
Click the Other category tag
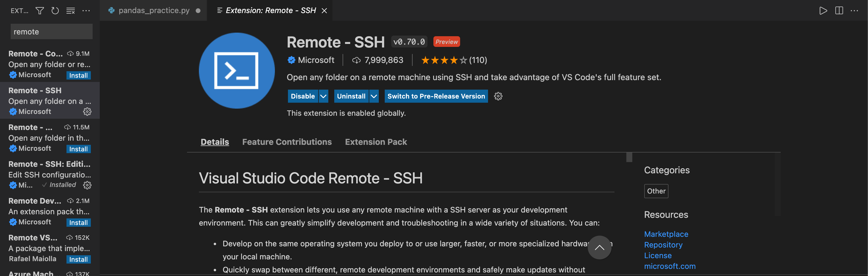[656, 191]
